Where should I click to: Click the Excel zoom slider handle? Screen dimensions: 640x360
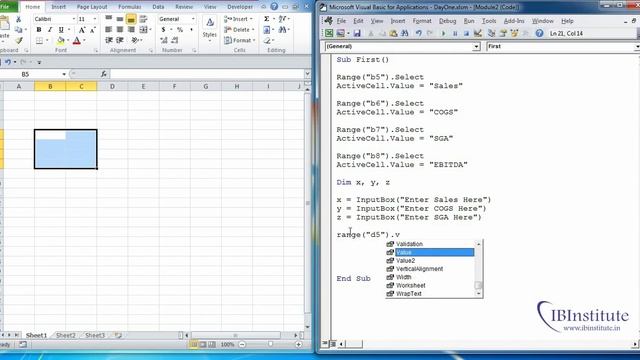[x=270, y=344]
